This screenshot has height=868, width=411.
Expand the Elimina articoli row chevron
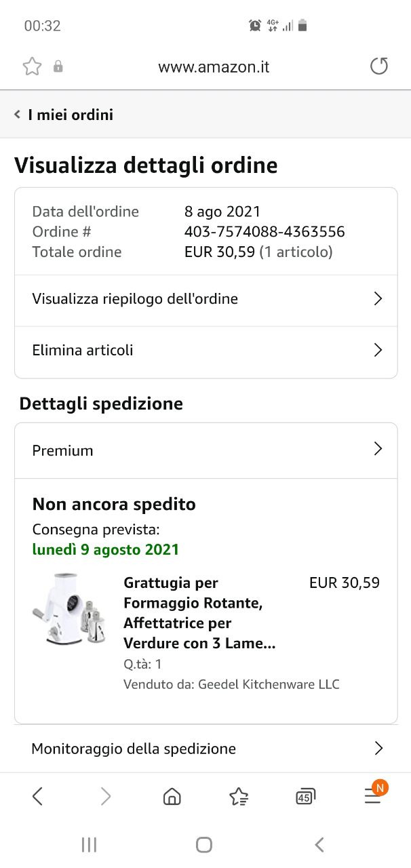[378, 351]
